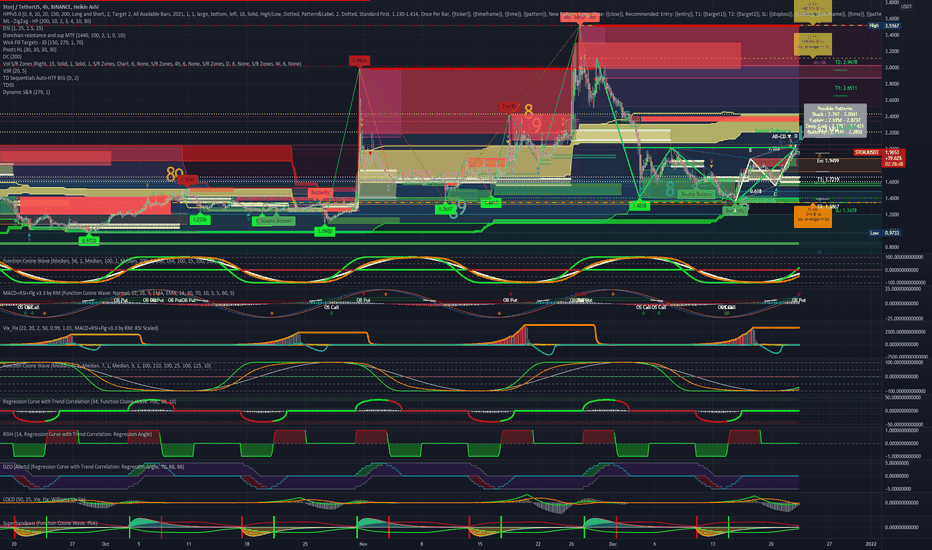This screenshot has height=550, width=932.
Task: Open the USDT currency selector
Action: [x=906, y=7]
